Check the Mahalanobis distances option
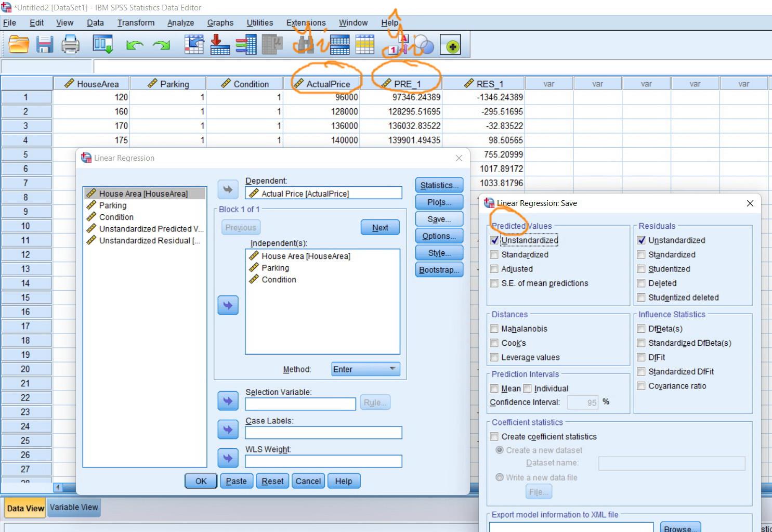This screenshot has width=772, height=532. [x=494, y=328]
